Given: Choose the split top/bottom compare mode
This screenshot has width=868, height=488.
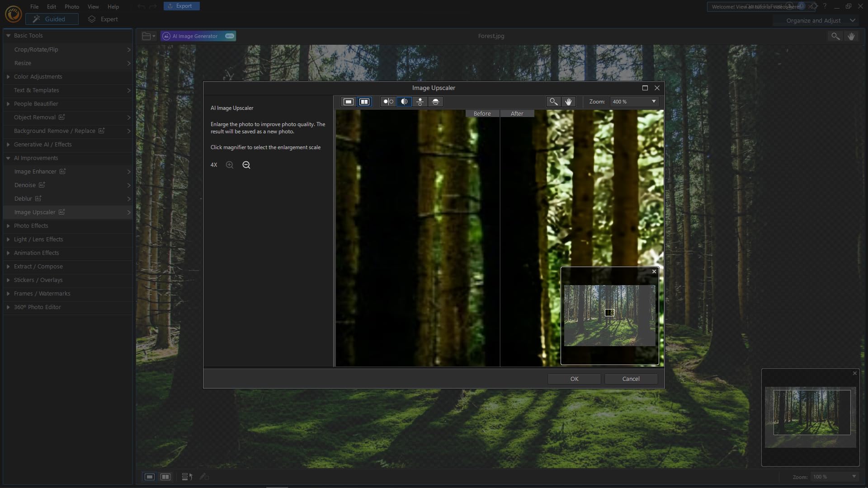Looking at the screenshot, I should click(435, 102).
